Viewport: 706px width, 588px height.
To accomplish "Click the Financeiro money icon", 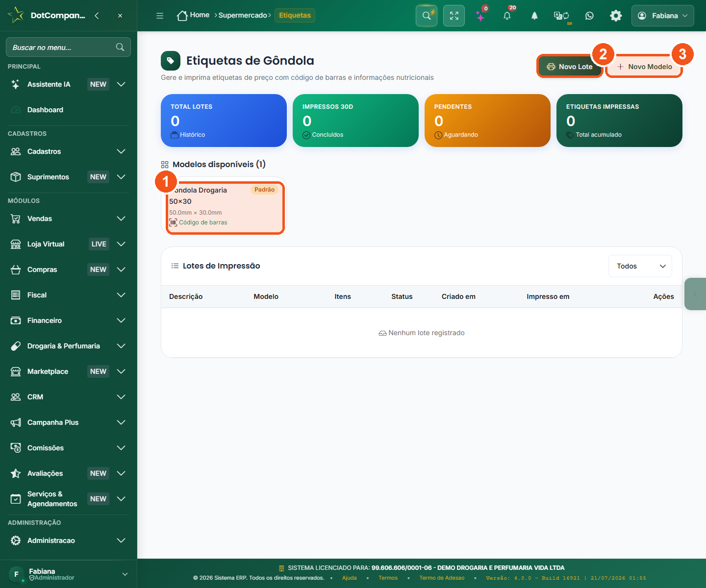I will coord(16,320).
